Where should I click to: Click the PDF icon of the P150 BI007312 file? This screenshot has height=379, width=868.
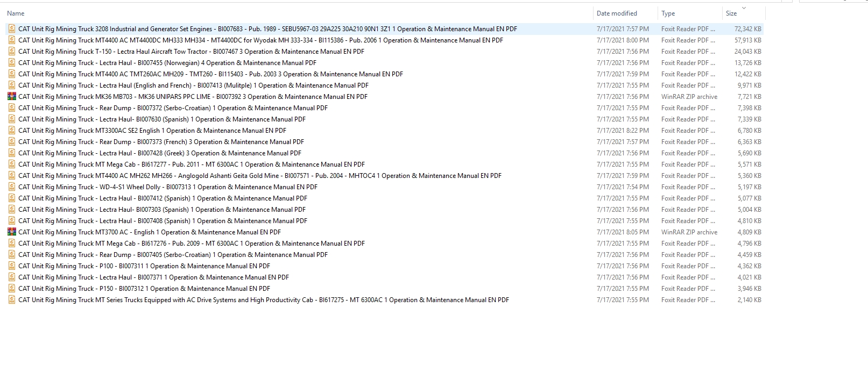12,289
